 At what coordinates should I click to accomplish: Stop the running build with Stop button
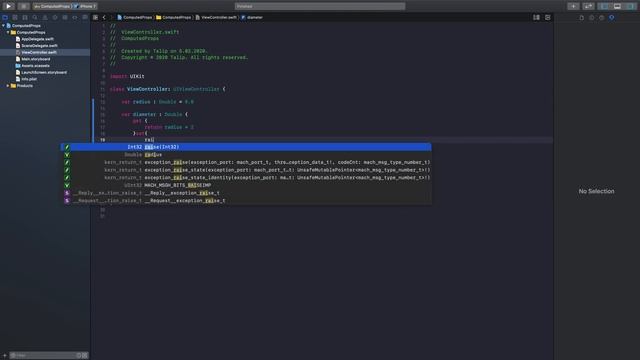tap(23, 6)
